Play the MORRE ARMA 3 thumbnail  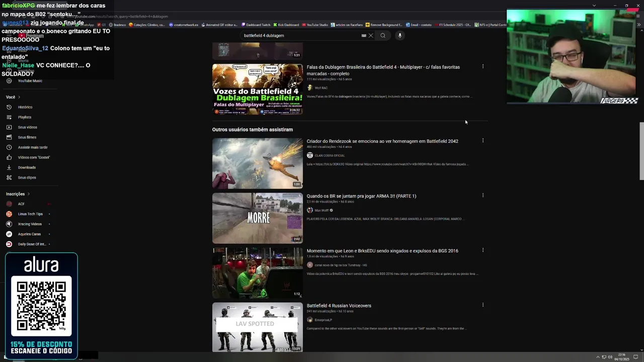(258, 218)
